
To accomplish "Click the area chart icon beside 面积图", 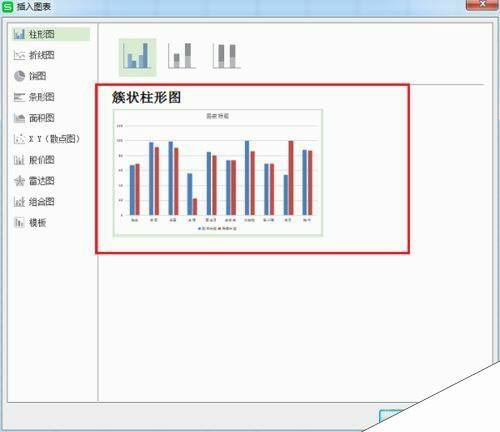I will pos(19,118).
